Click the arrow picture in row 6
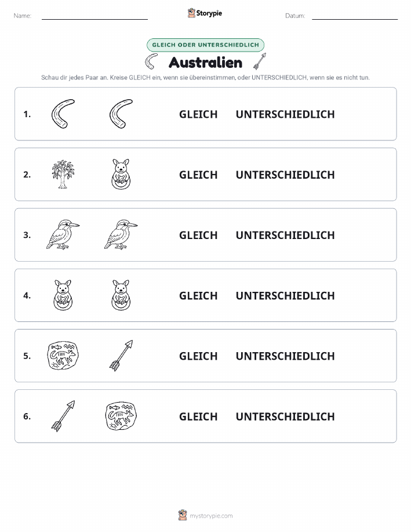 coord(63,416)
